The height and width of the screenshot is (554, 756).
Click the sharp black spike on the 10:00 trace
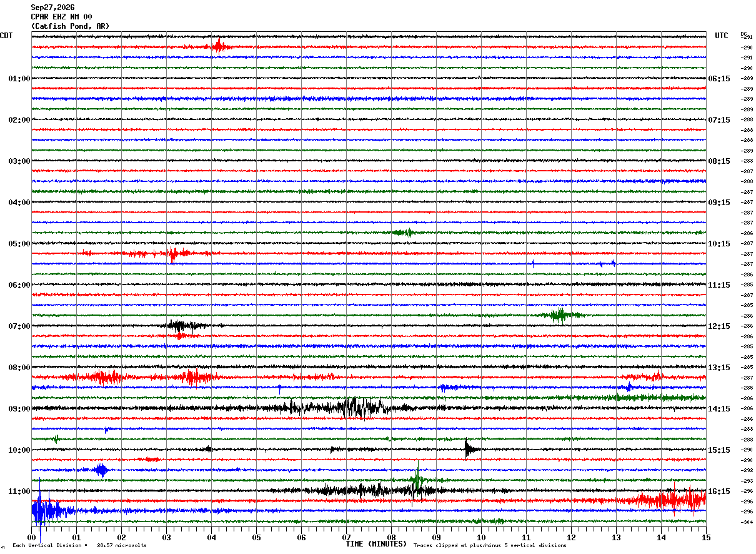470,449
